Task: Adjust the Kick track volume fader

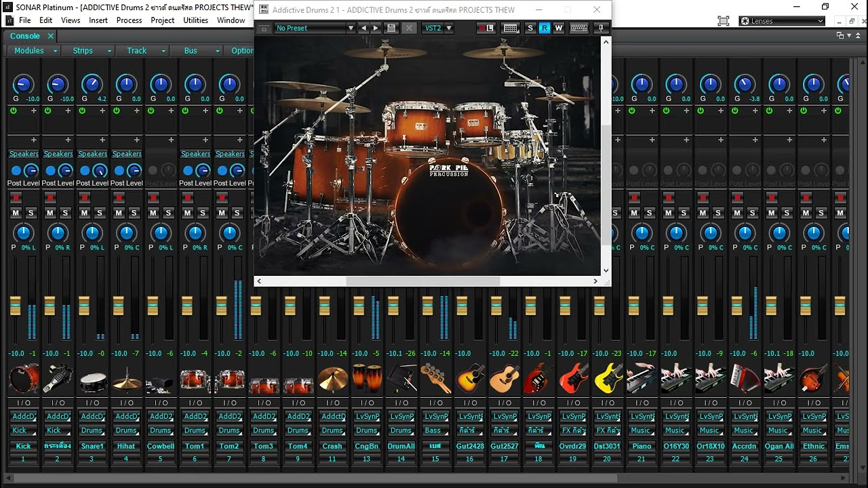Action: (15, 306)
